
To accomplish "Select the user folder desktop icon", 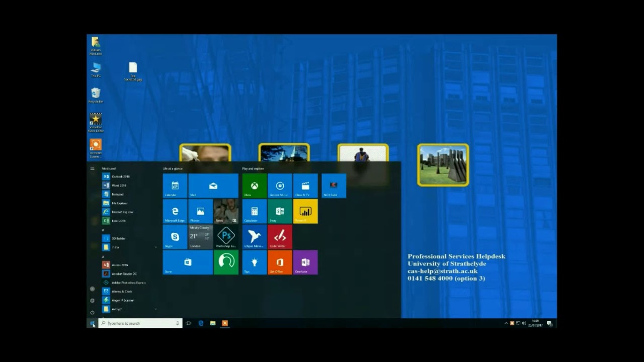I will 96,45.
